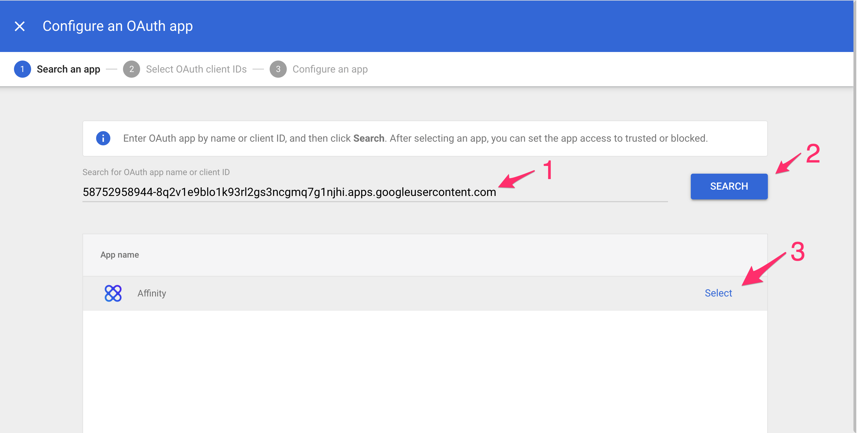Click the App name column header
Screen dimensions: 868x433
click(x=120, y=254)
